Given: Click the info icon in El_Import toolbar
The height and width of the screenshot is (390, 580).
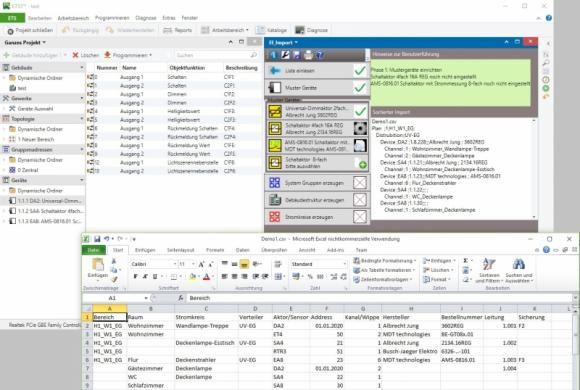Looking at the screenshot, I should [273, 55].
